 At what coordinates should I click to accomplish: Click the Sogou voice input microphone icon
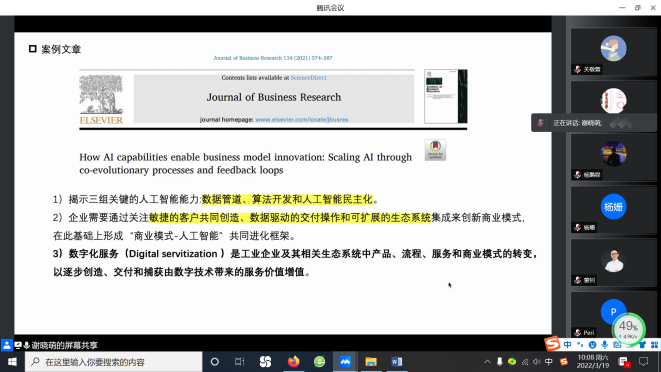pyautogui.click(x=605, y=345)
